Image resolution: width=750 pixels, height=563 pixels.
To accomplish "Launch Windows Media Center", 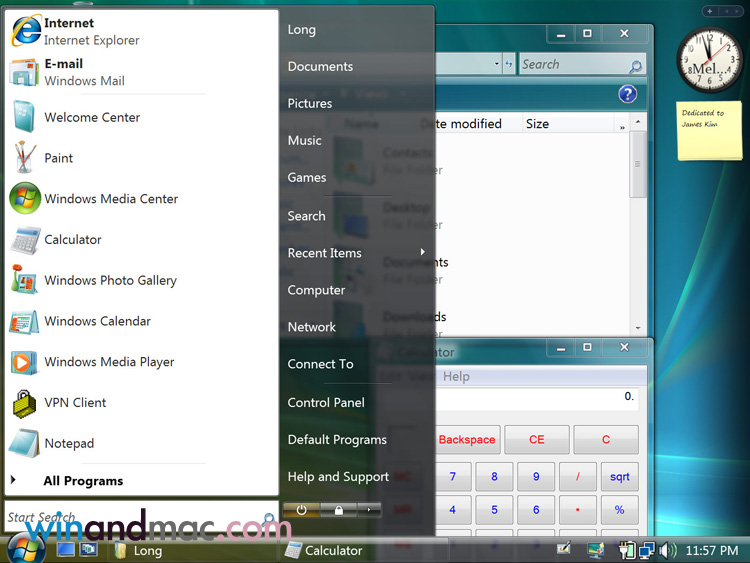I will point(110,199).
